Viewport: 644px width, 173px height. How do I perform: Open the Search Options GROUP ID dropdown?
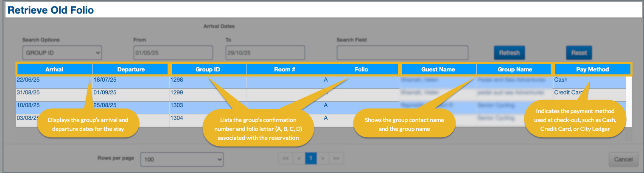[62, 53]
